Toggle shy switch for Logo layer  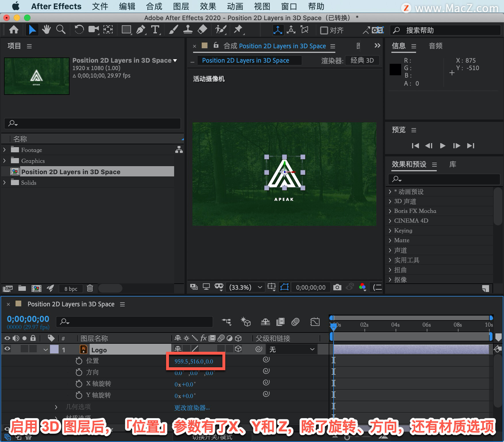(178, 349)
